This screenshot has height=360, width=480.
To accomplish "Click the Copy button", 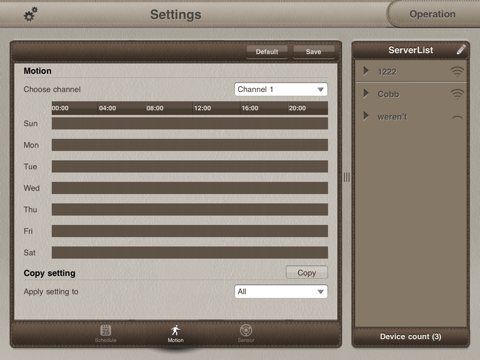I will pos(307,273).
